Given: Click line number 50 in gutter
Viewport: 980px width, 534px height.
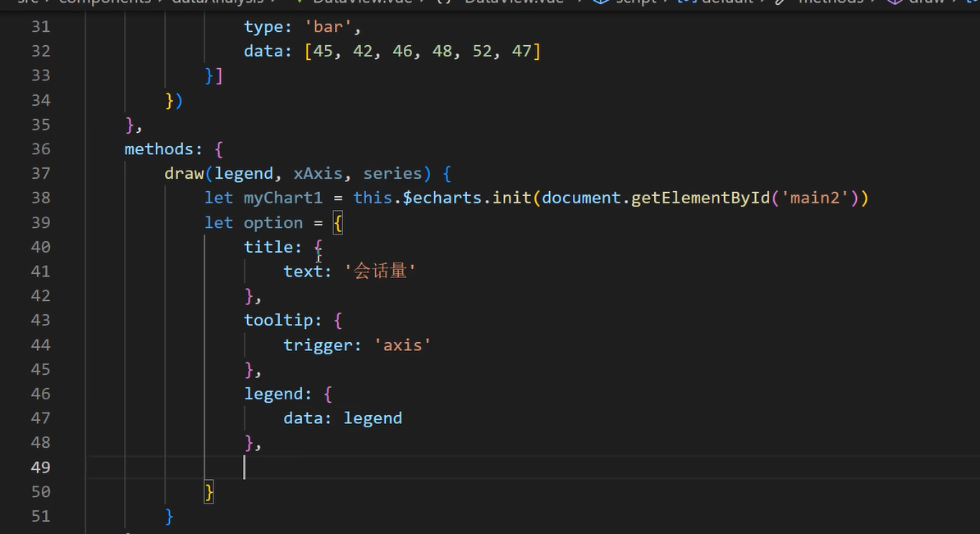Looking at the screenshot, I should coord(40,492).
